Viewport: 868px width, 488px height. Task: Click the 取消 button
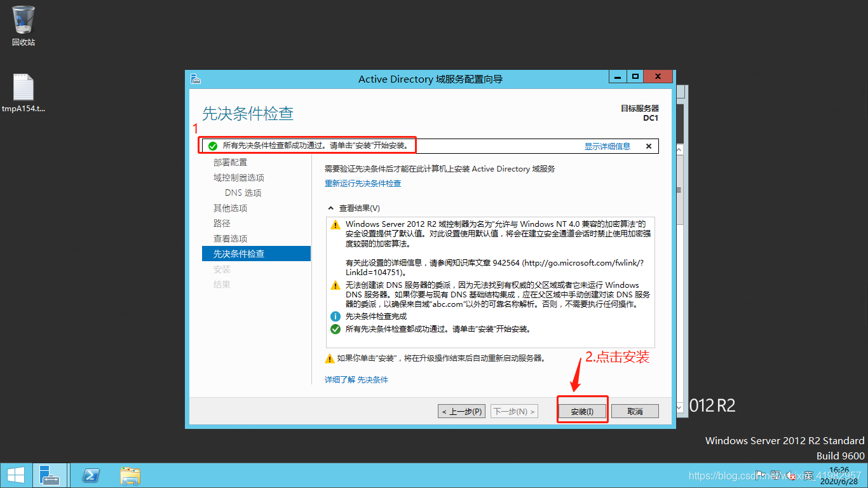[x=635, y=412]
